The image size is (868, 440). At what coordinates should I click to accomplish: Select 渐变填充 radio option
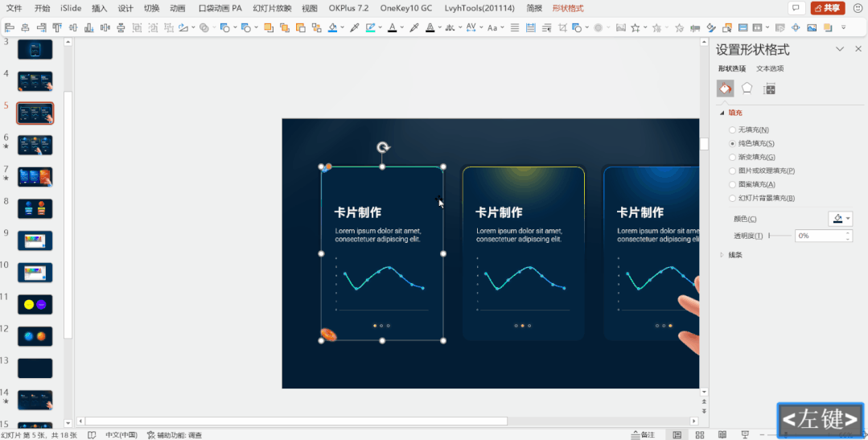[732, 157]
